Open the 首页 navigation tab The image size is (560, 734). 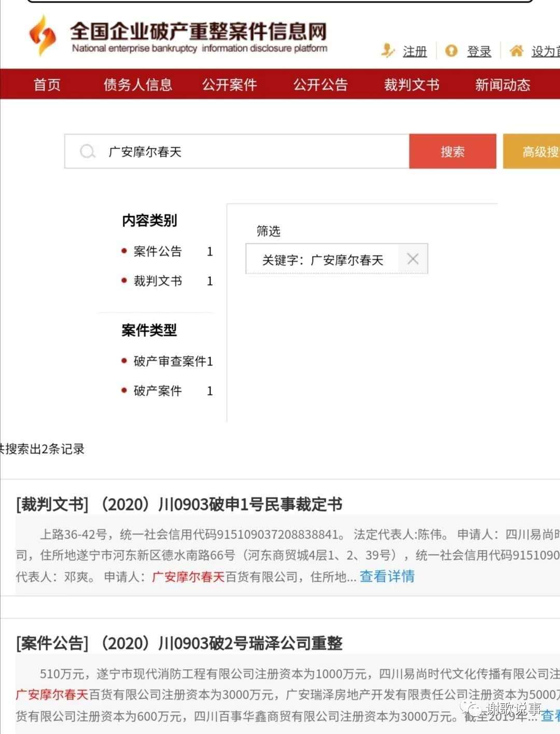pyautogui.click(x=47, y=84)
